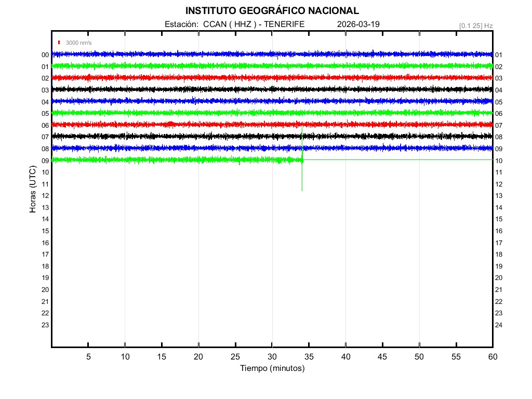Click the [0.1 25] Hz filter label
This screenshot has height=399, width=532.
tap(475, 25)
